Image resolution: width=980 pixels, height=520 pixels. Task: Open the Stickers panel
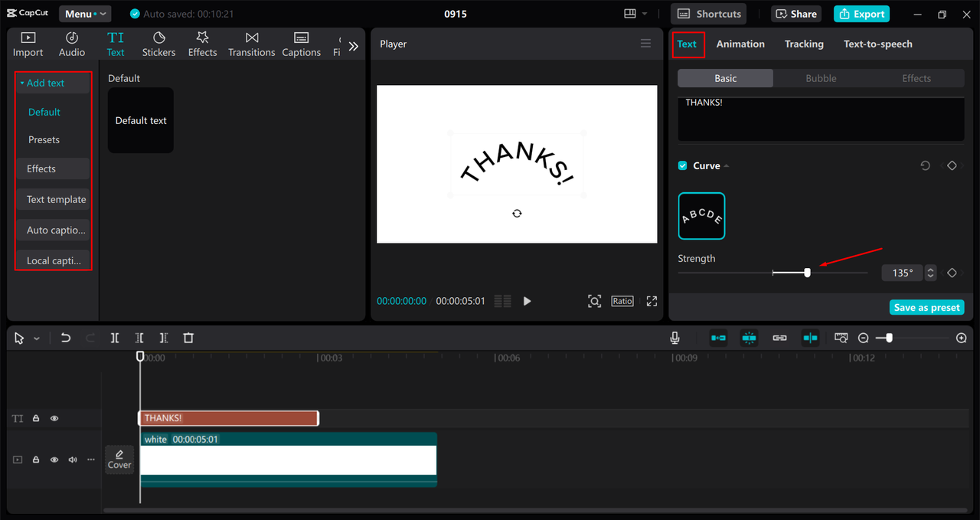158,44
